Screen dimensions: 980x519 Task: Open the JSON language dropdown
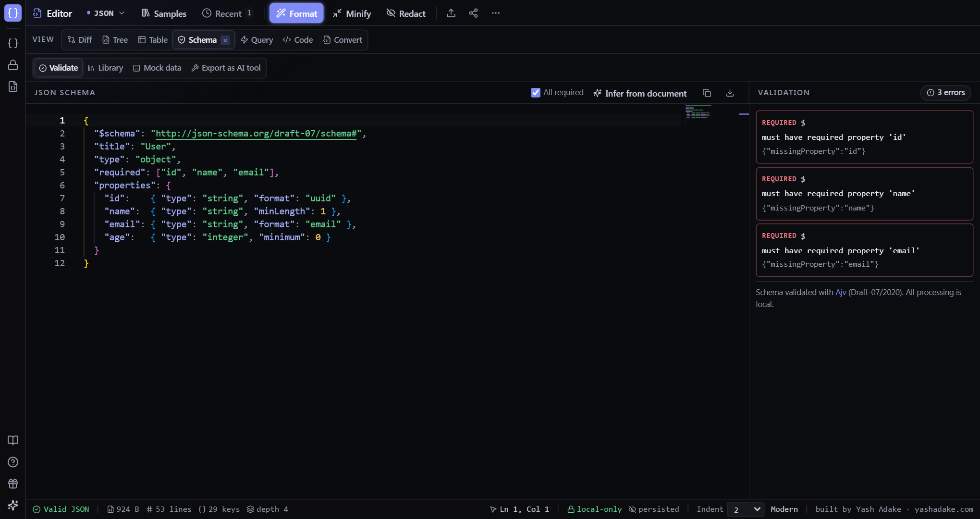[106, 13]
